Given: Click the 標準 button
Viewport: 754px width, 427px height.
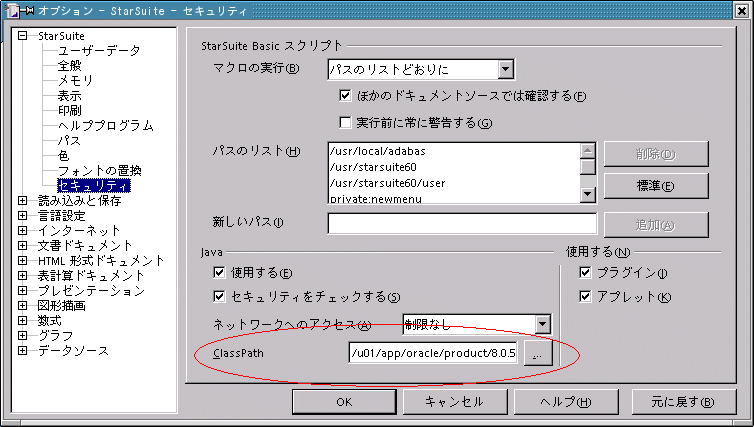Looking at the screenshot, I should click(656, 186).
